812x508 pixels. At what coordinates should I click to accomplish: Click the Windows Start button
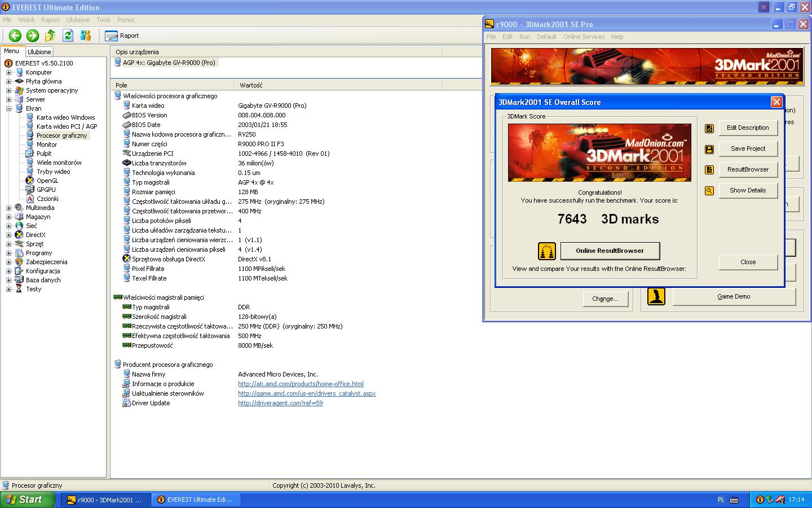tap(27, 500)
